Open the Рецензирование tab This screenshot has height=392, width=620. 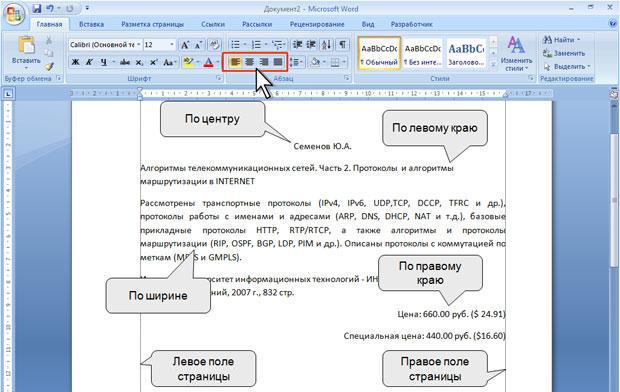click(x=317, y=24)
